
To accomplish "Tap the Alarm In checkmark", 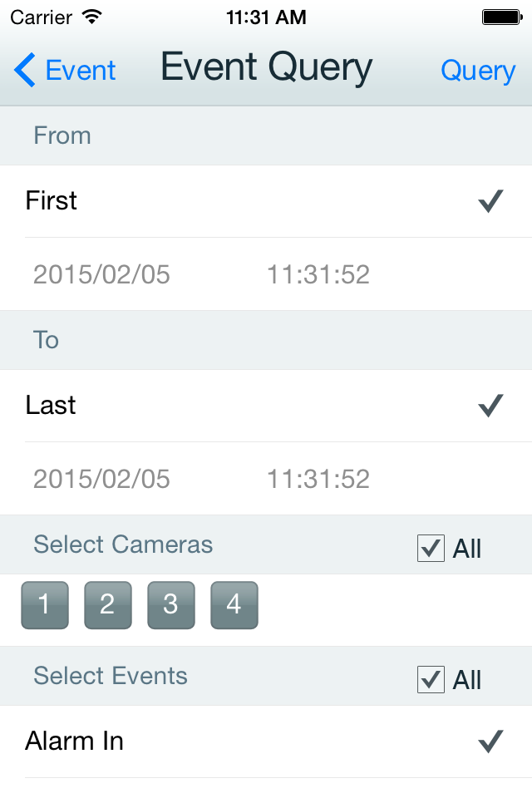I will pyautogui.click(x=490, y=741).
